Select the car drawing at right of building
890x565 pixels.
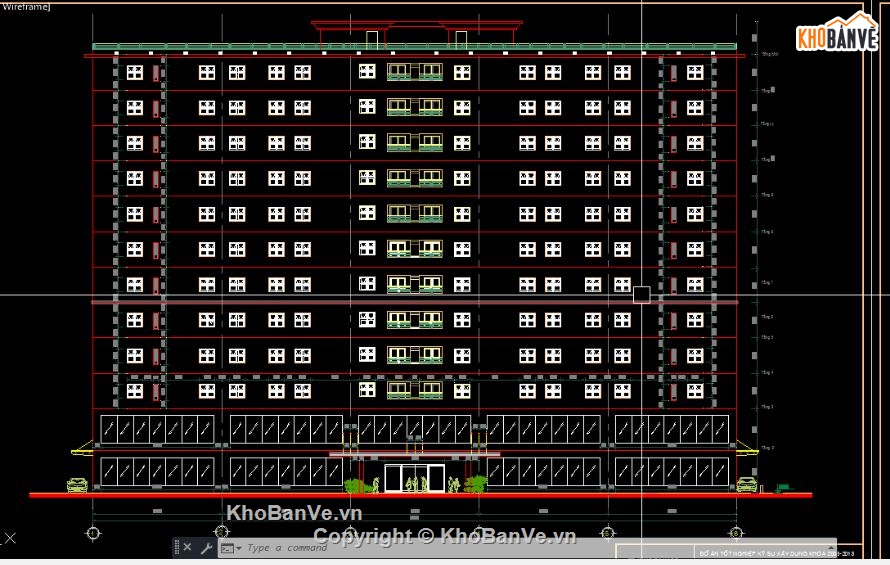[746, 484]
